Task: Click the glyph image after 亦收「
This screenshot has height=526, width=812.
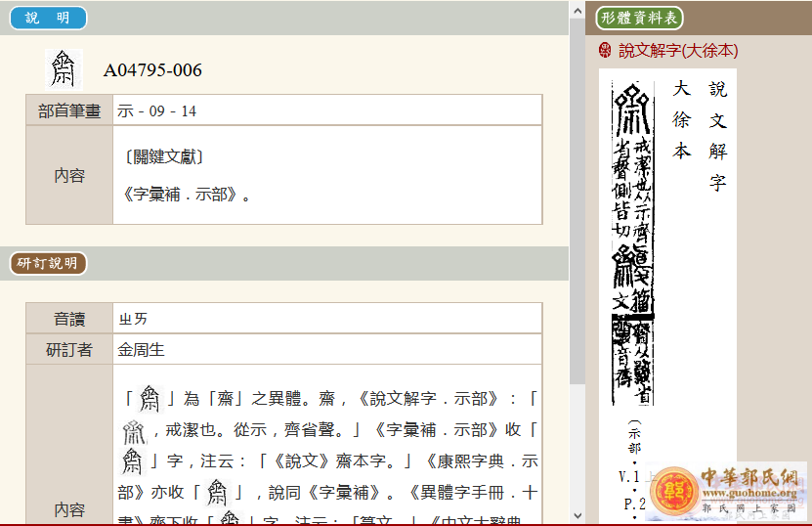Action: click(x=217, y=493)
